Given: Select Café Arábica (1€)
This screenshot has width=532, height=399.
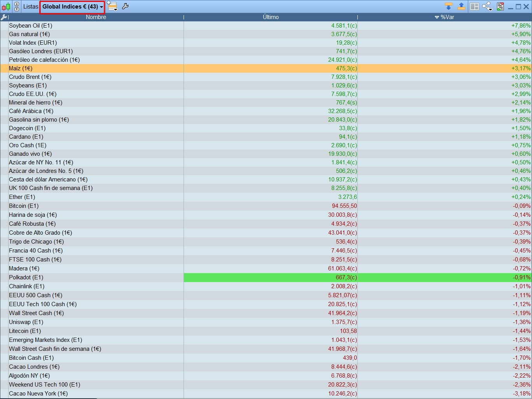Looking at the screenshot, I should point(31,111).
